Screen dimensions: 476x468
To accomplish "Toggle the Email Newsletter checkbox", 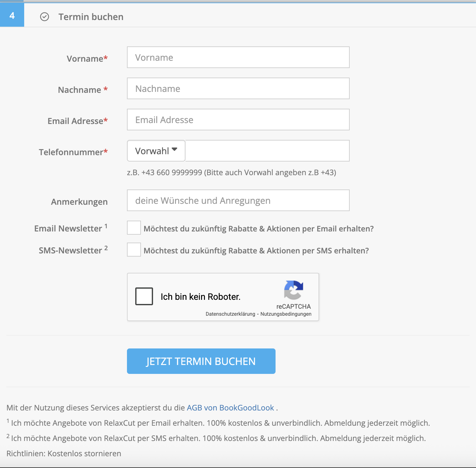I will click(x=134, y=228).
